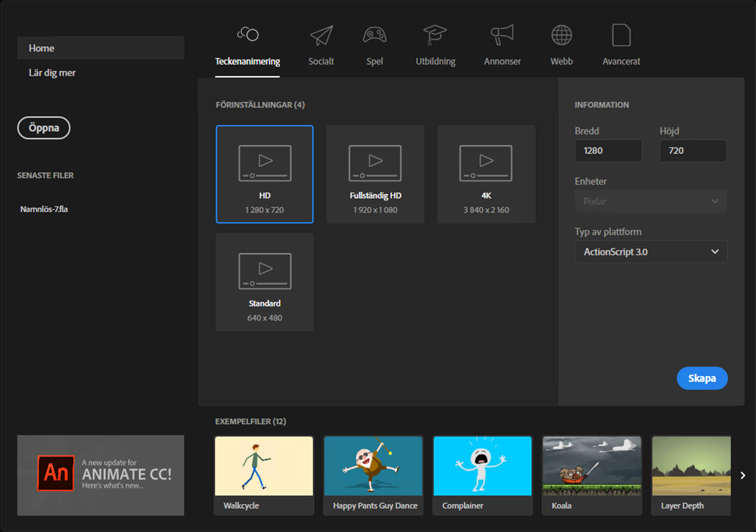Go to the Webb tab
Viewport: 756px width, 532px height.
(562, 61)
